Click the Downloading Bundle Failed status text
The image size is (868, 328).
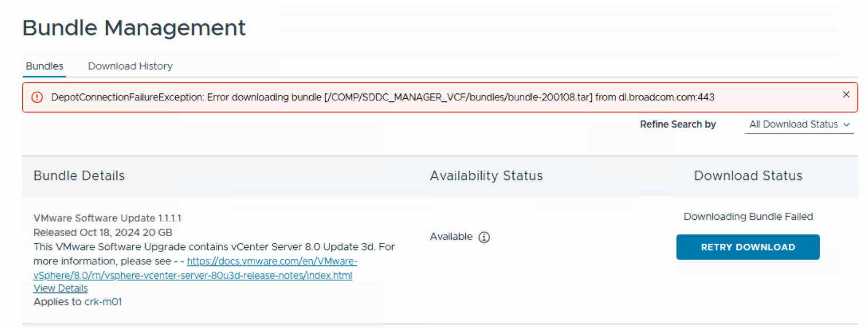[x=748, y=217]
